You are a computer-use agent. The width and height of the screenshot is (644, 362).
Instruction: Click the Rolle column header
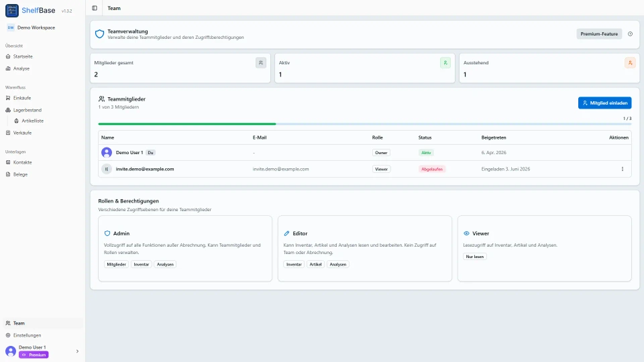(x=378, y=137)
